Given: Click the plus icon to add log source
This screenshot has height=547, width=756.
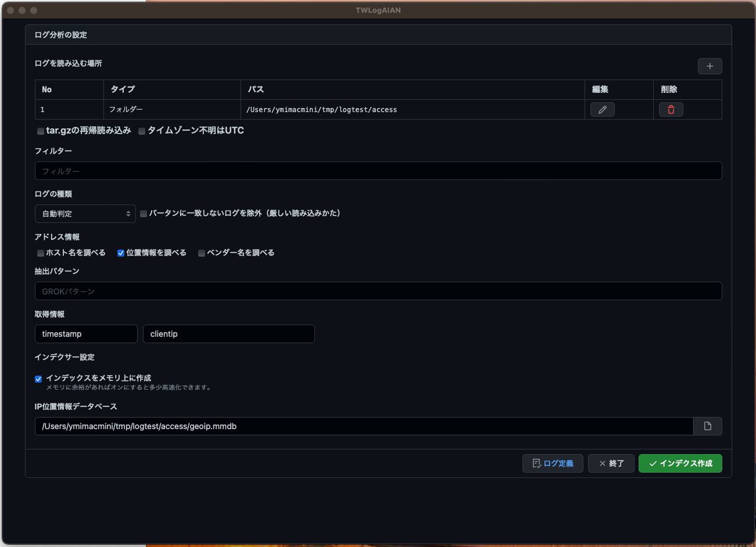Looking at the screenshot, I should click(x=710, y=66).
